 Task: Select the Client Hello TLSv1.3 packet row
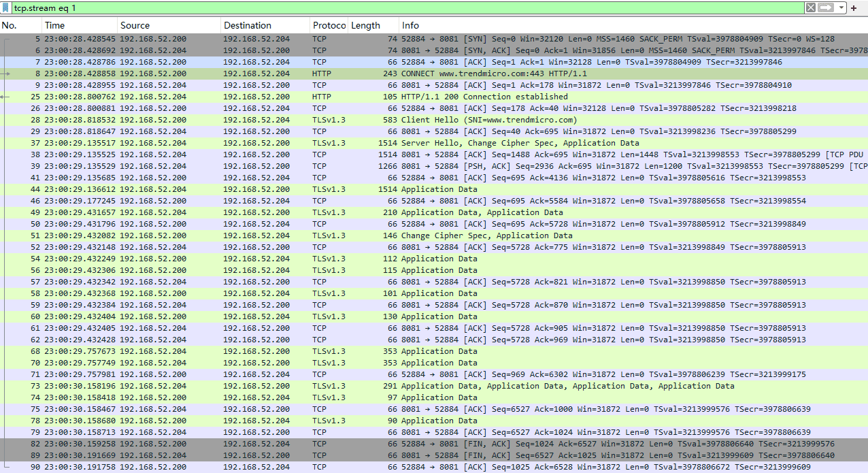tap(488, 120)
